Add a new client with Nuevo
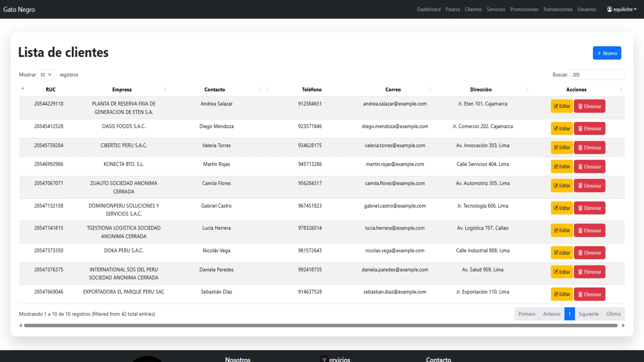The width and height of the screenshot is (644, 362). 607,53
